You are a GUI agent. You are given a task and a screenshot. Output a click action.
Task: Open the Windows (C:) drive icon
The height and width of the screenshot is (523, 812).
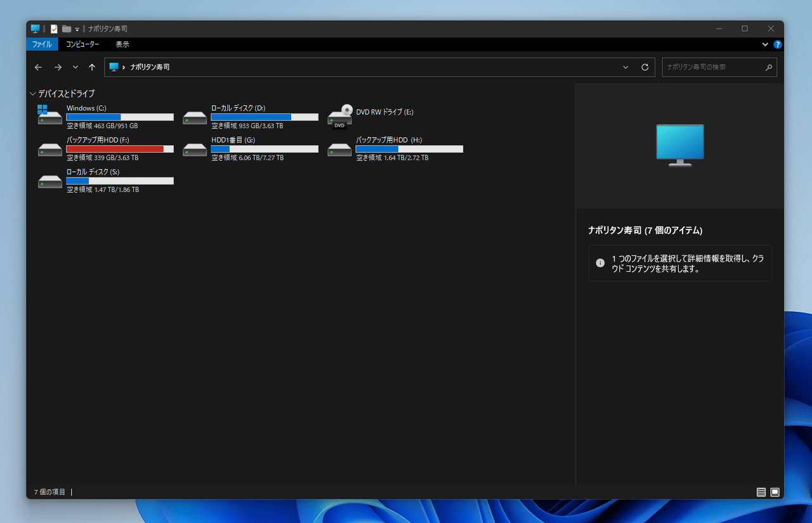coord(50,115)
